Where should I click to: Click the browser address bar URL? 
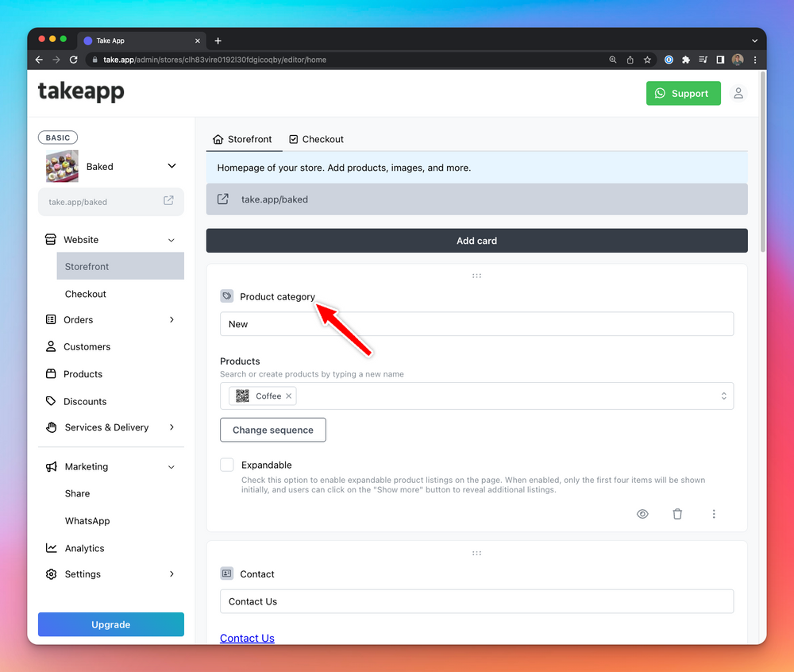click(214, 60)
